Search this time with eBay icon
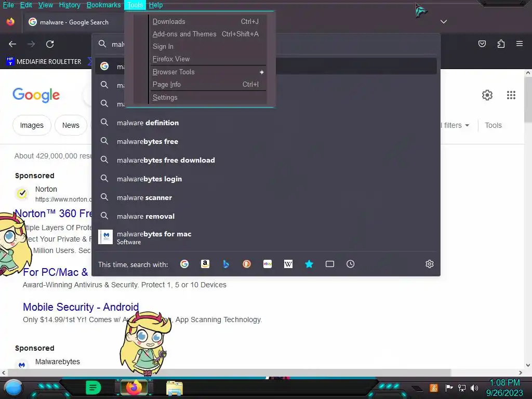This screenshot has width=532, height=399. tap(268, 264)
